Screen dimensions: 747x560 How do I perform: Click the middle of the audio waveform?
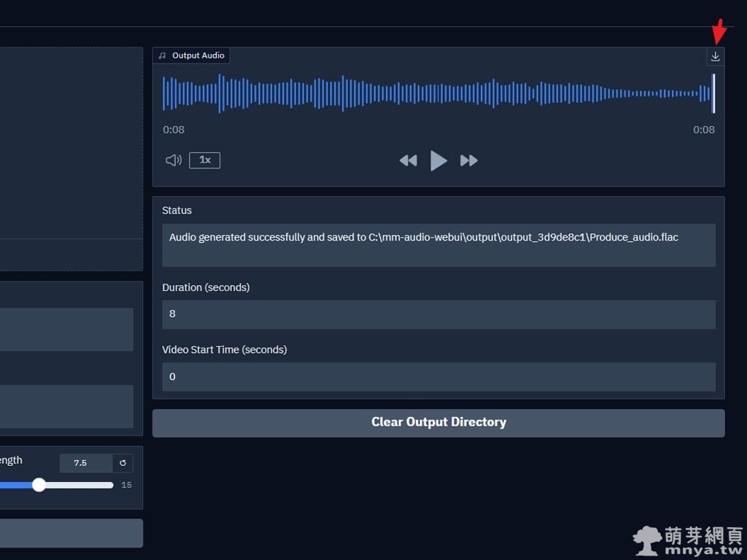click(438, 93)
